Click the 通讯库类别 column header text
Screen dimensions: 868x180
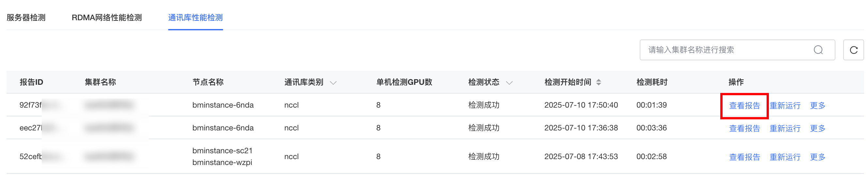click(x=304, y=82)
